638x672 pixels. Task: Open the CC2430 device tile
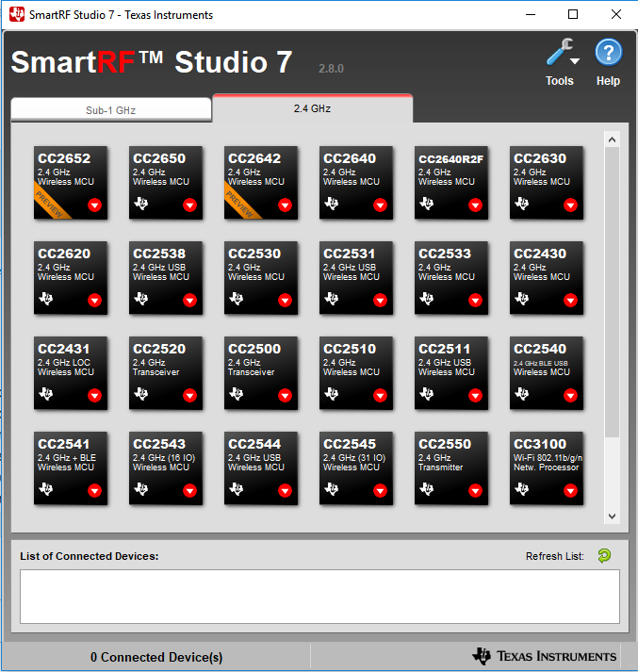pos(547,278)
